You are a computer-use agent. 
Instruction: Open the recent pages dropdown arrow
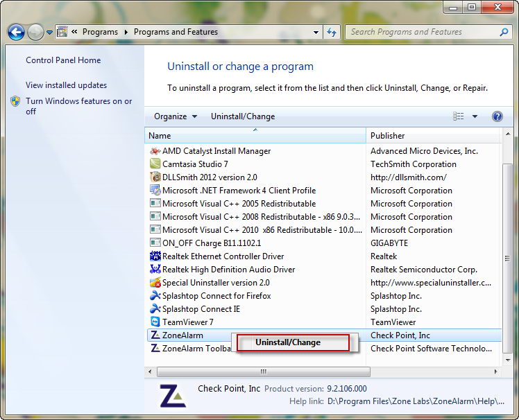click(50, 33)
